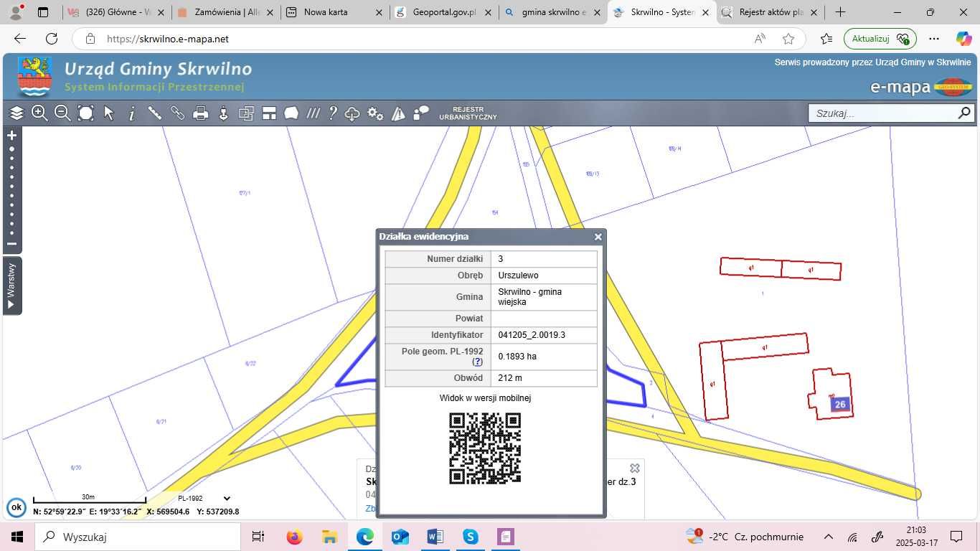
Task: Open the layers stack icon in map toolbar
Action: tap(17, 113)
